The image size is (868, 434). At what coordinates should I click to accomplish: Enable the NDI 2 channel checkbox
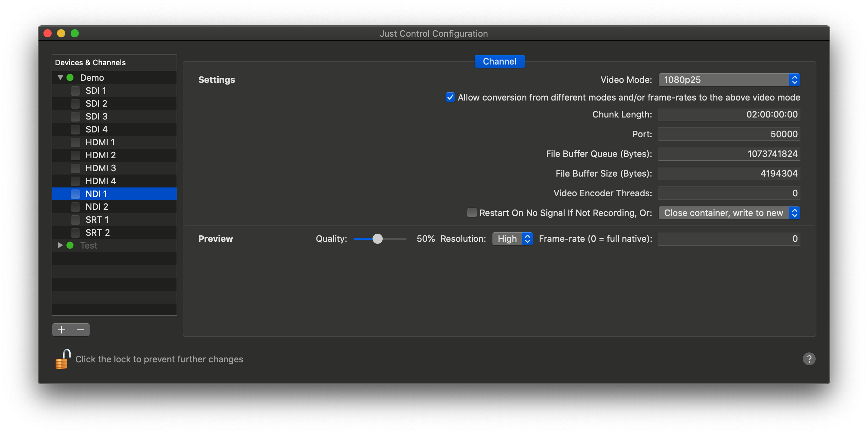pyautogui.click(x=75, y=207)
